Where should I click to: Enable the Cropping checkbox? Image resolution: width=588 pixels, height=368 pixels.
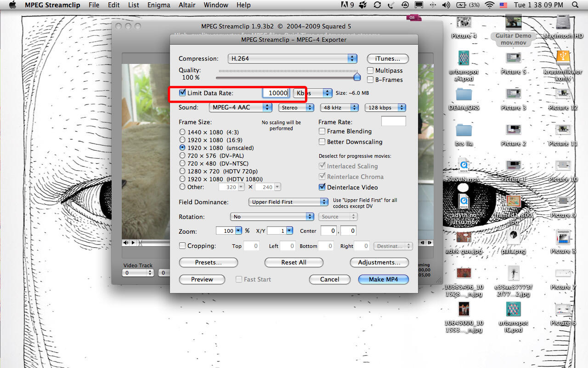click(182, 246)
